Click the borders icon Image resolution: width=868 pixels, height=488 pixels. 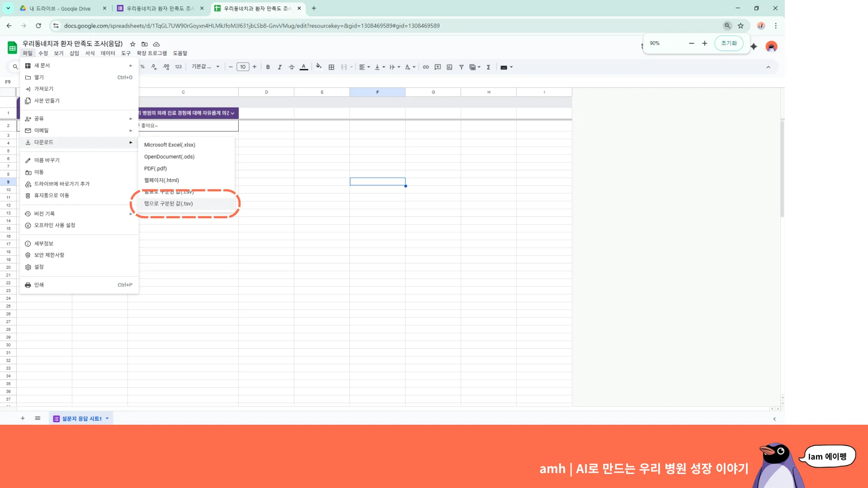[x=331, y=67]
